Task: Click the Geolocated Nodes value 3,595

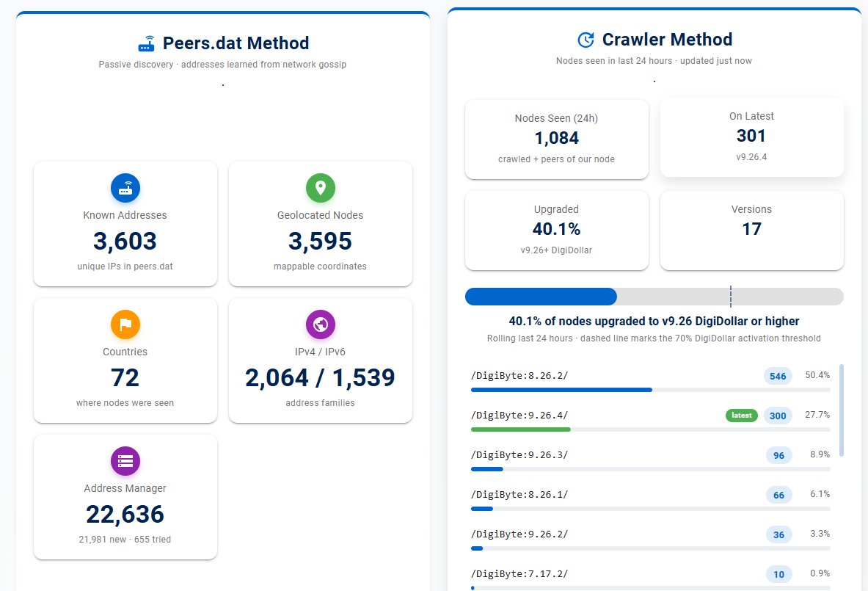Action: point(320,241)
